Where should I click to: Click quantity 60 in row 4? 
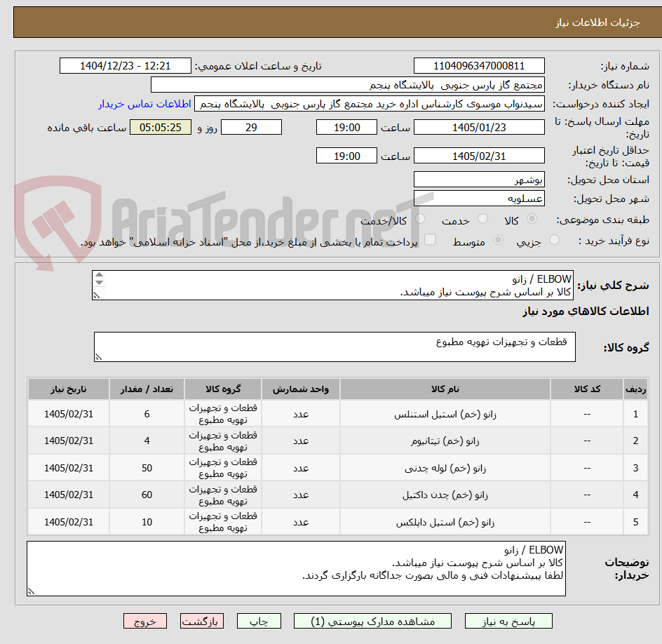[147, 495]
